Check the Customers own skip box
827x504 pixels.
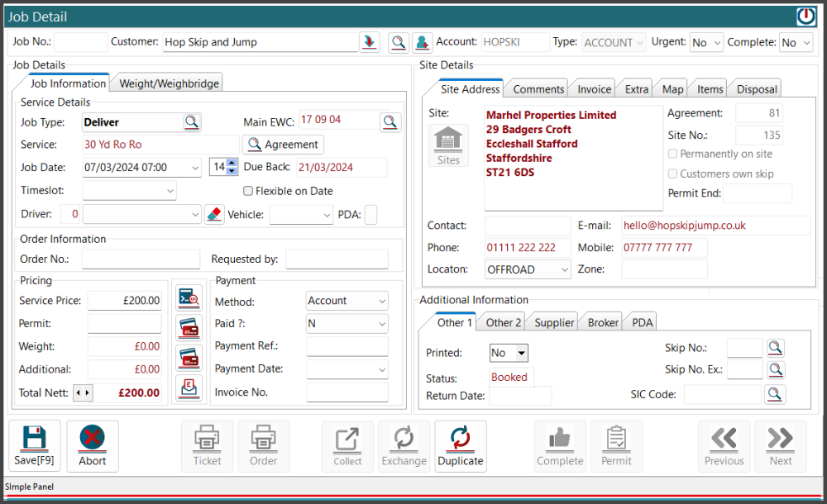pyautogui.click(x=673, y=174)
